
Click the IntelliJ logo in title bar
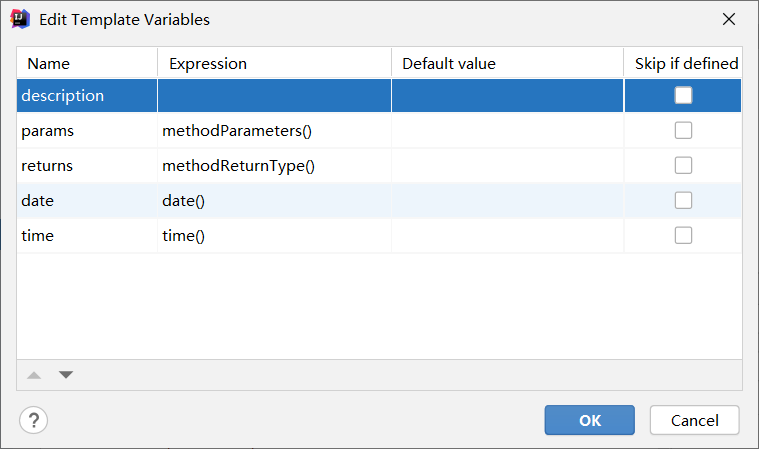[20, 19]
